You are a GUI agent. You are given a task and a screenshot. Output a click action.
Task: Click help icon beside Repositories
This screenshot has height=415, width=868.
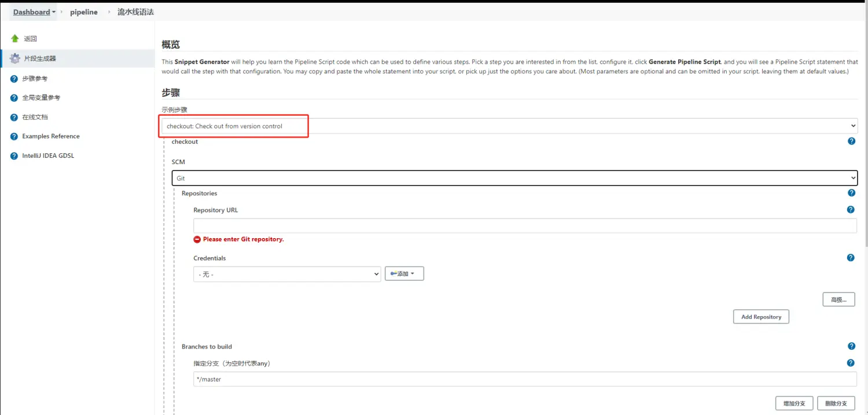(851, 193)
